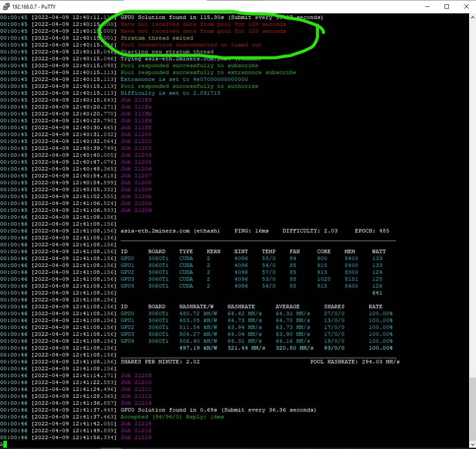Click the POOL HASHRATE: 294.03 MH/s text

click(355, 362)
